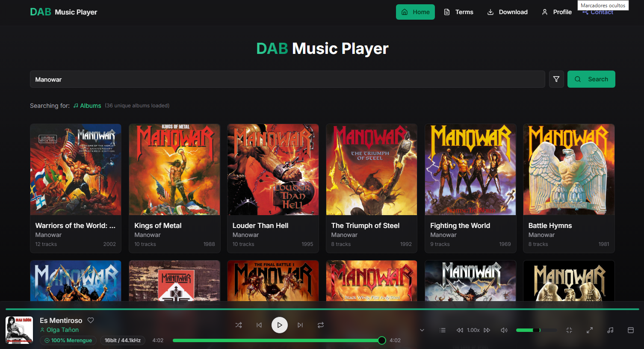Image resolution: width=644 pixels, height=349 pixels.
Task: Increase playback speed with the forward arrows
Action: 487,330
